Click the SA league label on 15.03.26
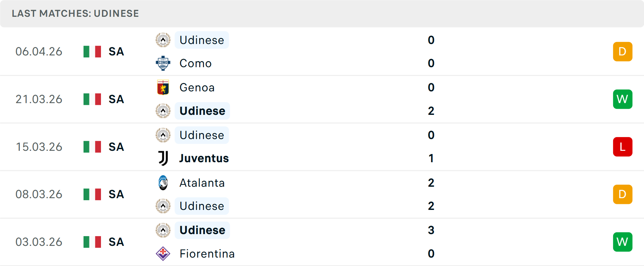The image size is (644, 266). pyautogui.click(x=116, y=147)
